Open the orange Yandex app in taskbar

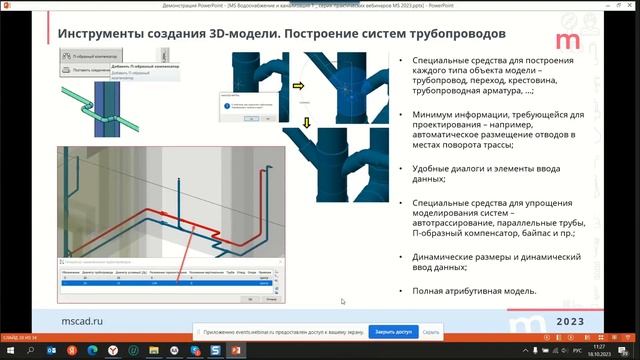coord(72,350)
